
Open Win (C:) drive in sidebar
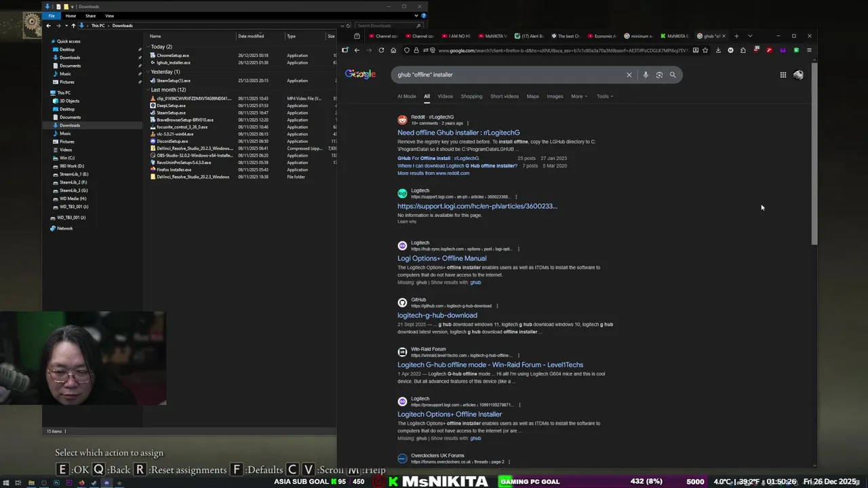pyautogui.click(x=67, y=158)
